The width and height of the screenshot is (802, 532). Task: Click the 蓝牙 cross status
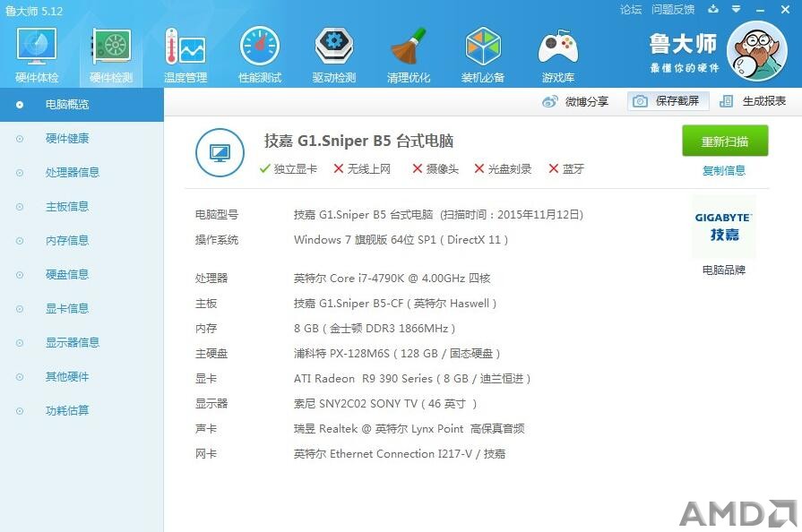(566, 168)
